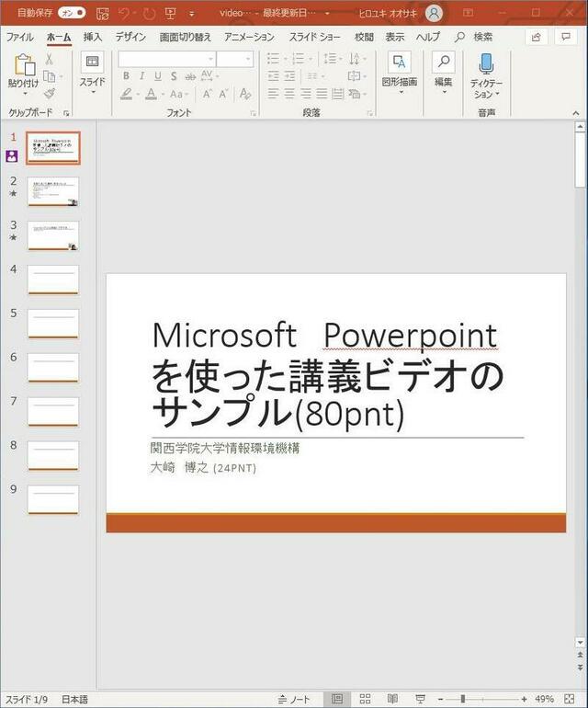Increase font size with A up icon

[207, 94]
